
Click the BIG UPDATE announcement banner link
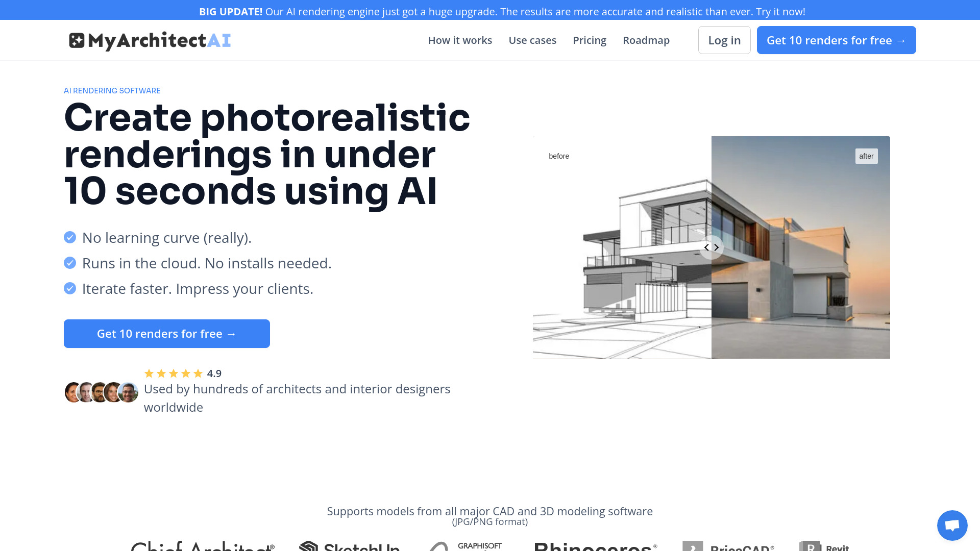490,11
